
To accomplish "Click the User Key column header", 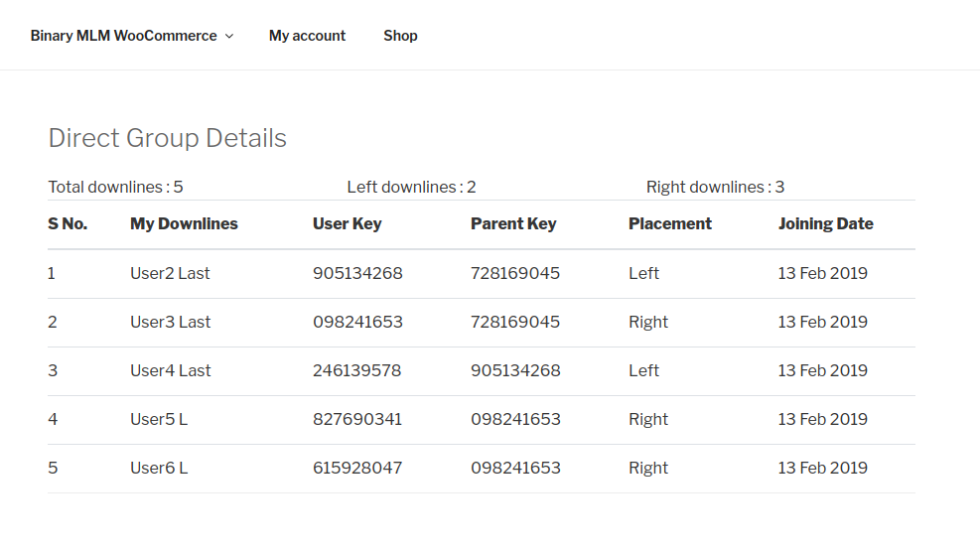I will [x=347, y=224].
